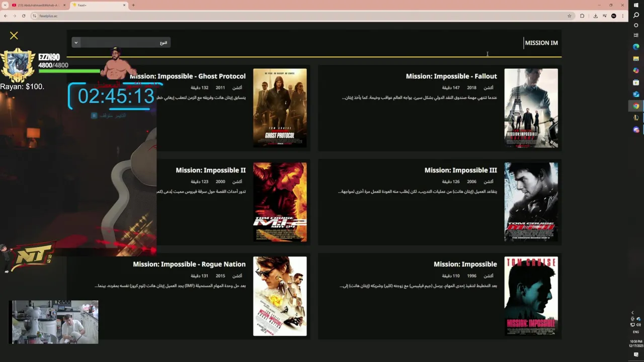Open the purple chat app on taskbar
This screenshot has height=362, width=644.
click(x=636, y=130)
